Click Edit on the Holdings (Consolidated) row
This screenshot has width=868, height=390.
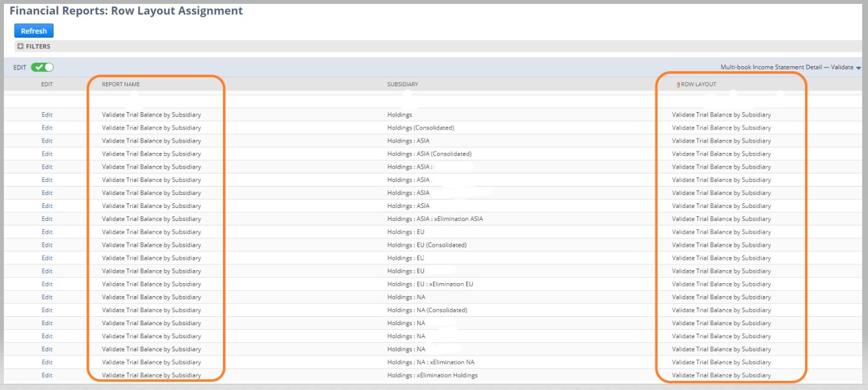click(47, 128)
